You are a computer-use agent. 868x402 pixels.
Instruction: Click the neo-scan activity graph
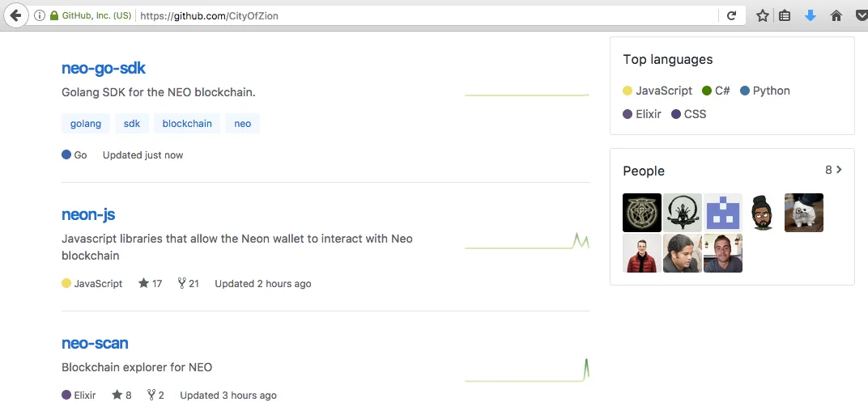[x=527, y=370]
